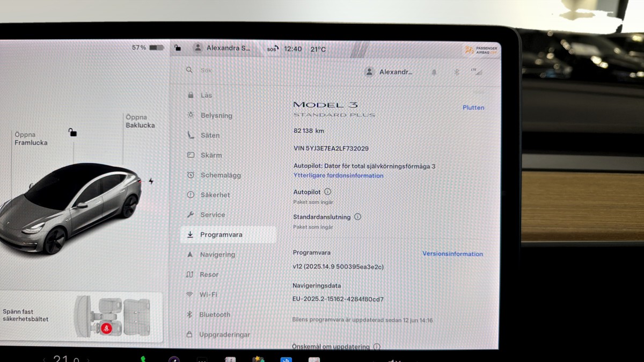644x362 pixels.
Task: Open the Alexandra S... profile in the status bar
Action: 222,48
